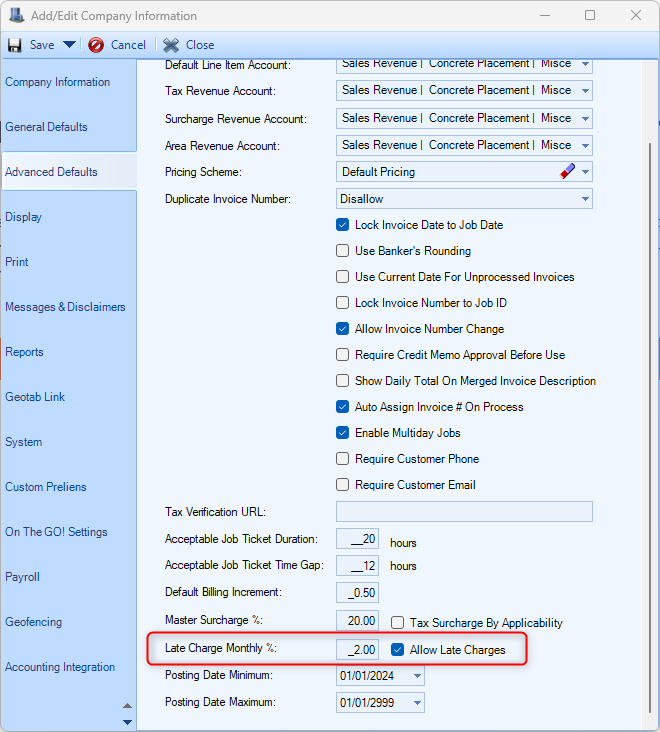The width and height of the screenshot is (660, 732).
Task: Check Require Customer Phone
Action: 343,458
